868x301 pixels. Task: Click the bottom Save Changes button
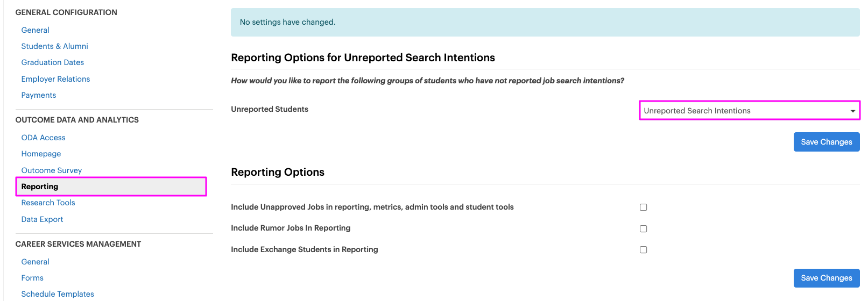pyautogui.click(x=826, y=278)
